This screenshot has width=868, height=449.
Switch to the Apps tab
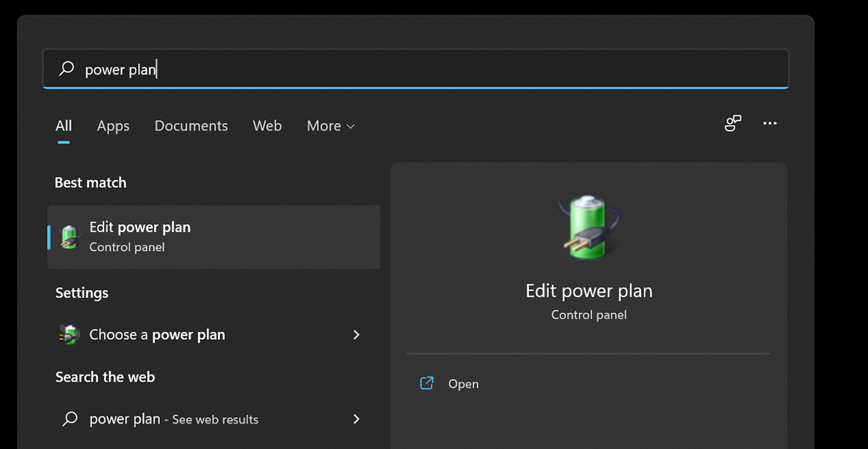113,126
